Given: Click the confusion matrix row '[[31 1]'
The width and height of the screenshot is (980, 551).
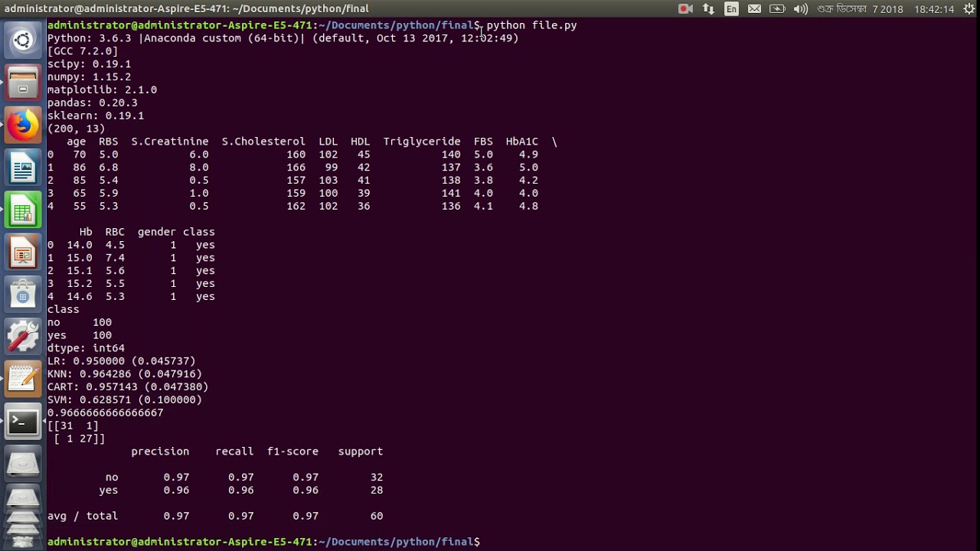Looking at the screenshot, I should (x=73, y=426).
